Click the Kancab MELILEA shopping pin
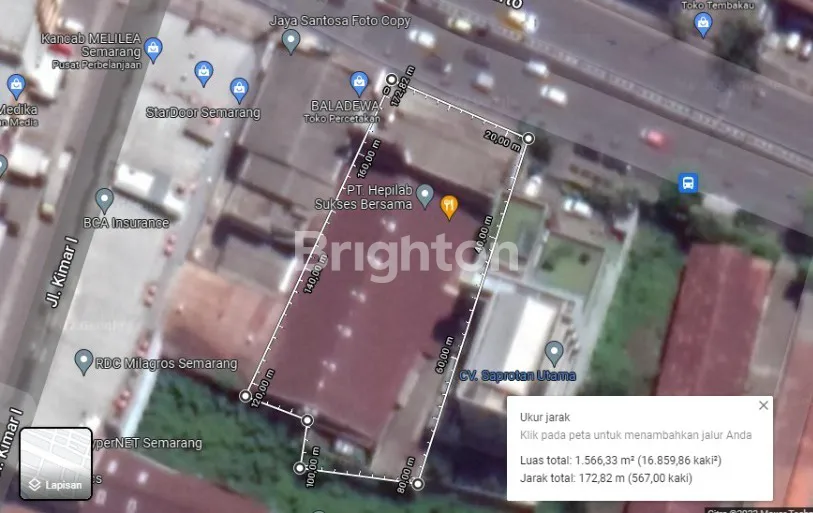This screenshot has width=813, height=513. pos(152,47)
